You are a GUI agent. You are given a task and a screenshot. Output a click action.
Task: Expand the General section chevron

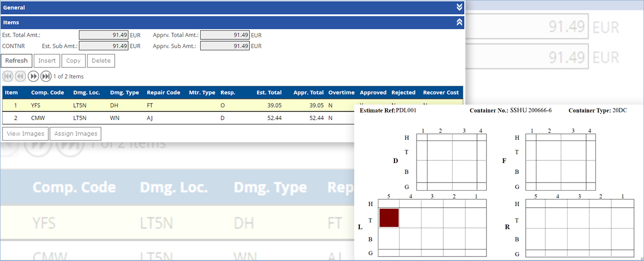(459, 7)
